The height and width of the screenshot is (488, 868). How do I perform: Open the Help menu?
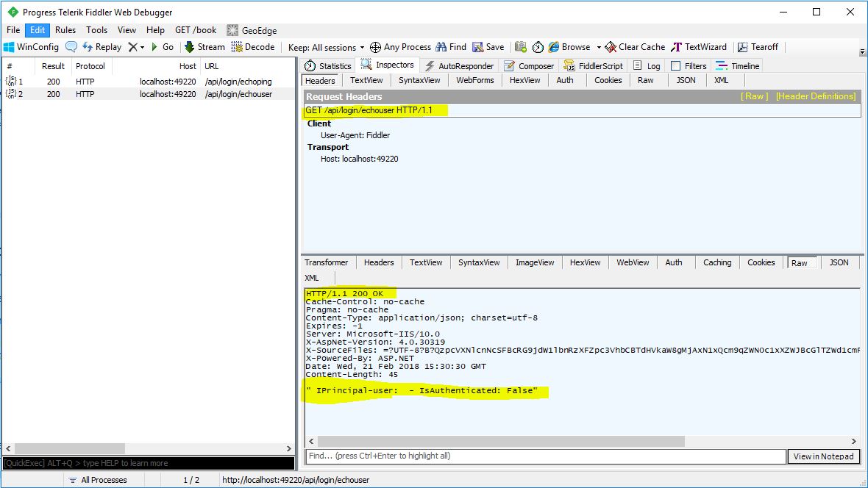click(x=155, y=30)
